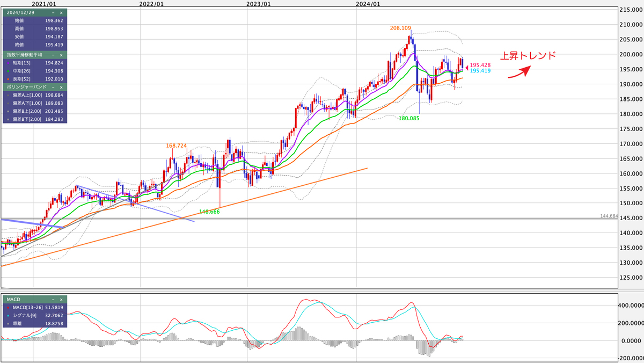Select the MACD panel header title
Image resolution: width=644 pixels, height=363 pixels.
click(13, 299)
